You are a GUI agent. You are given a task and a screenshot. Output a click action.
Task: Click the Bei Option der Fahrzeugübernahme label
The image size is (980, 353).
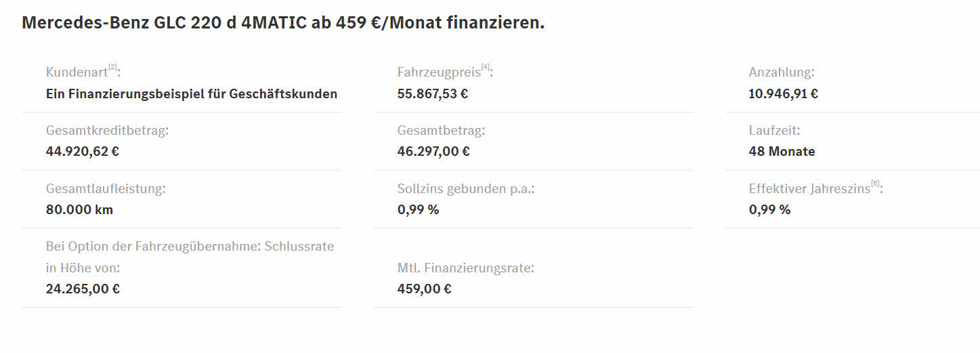click(x=190, y=257)
